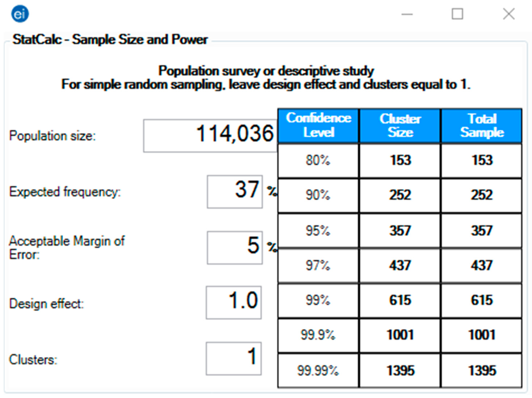
Task: Maximize the StatCalc window
Action: pyautogui.click(x=457, y=14)
